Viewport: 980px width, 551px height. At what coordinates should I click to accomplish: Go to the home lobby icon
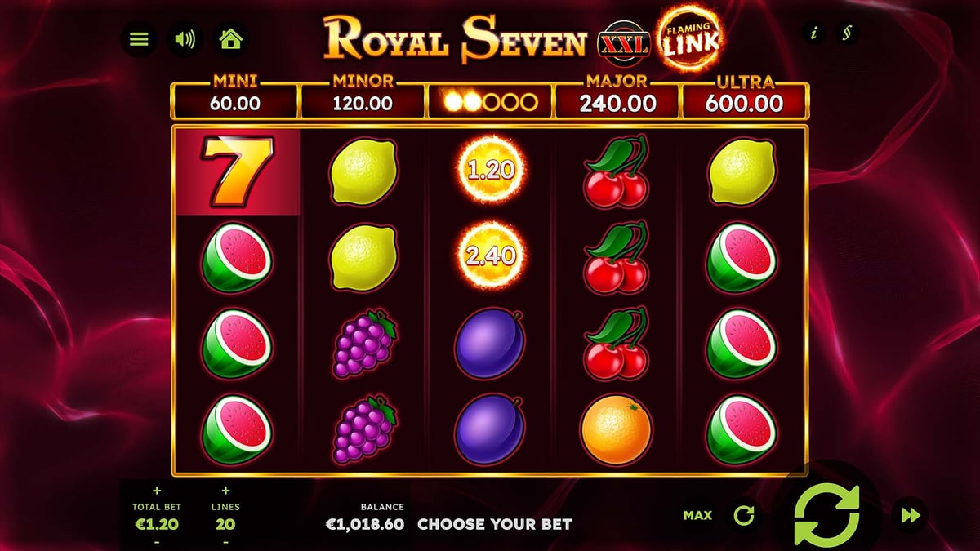(231, 39)
